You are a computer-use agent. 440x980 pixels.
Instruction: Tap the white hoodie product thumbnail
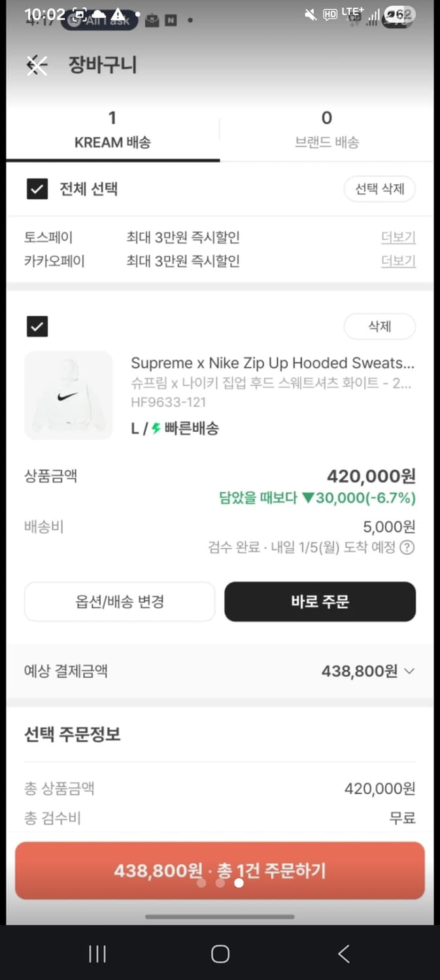click(68, 395)
